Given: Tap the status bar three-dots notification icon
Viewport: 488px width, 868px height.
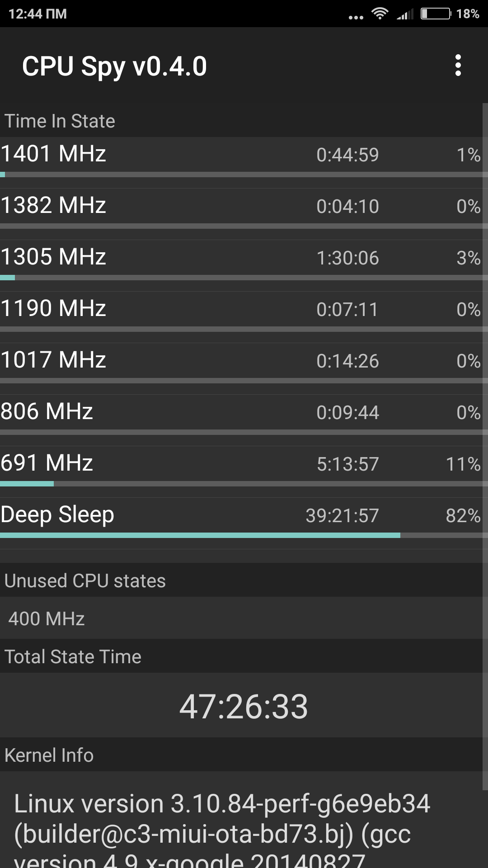Looking at the screenshot, I should tap(356, 17).
